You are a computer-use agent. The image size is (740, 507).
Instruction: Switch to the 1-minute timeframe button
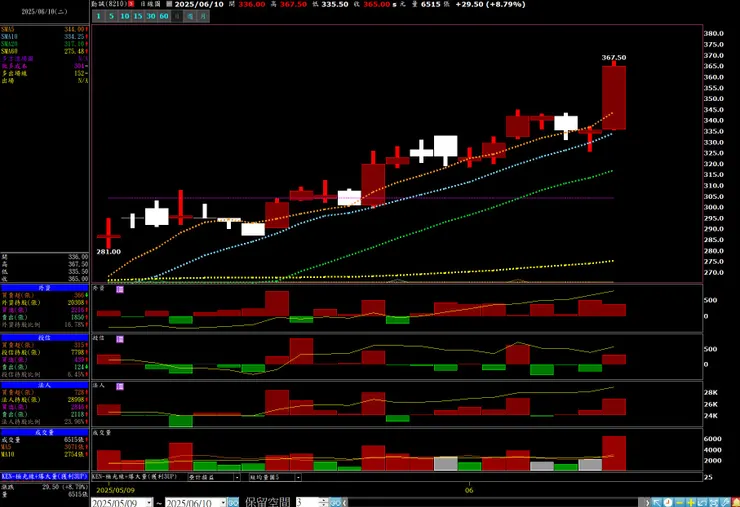tap(99, 16)
